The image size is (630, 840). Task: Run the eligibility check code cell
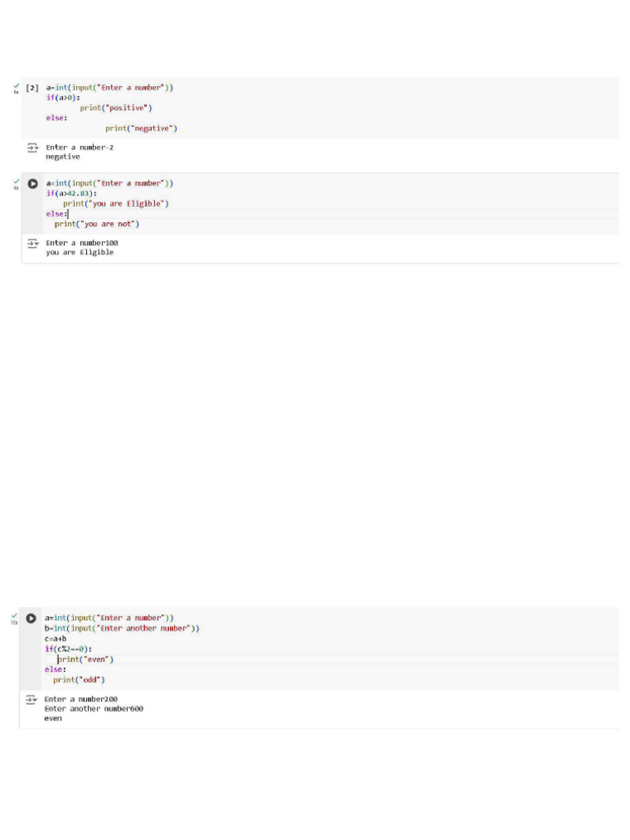(x=33, y=184)
